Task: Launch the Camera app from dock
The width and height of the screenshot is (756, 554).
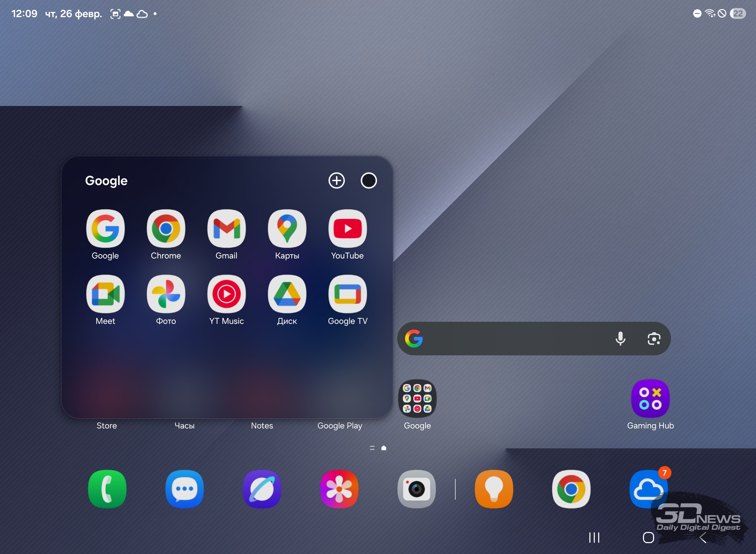Action: (x=416, y=489)
